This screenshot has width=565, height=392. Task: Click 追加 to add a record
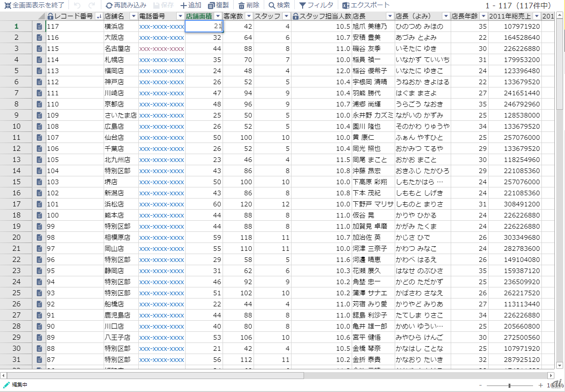(191, 6)
